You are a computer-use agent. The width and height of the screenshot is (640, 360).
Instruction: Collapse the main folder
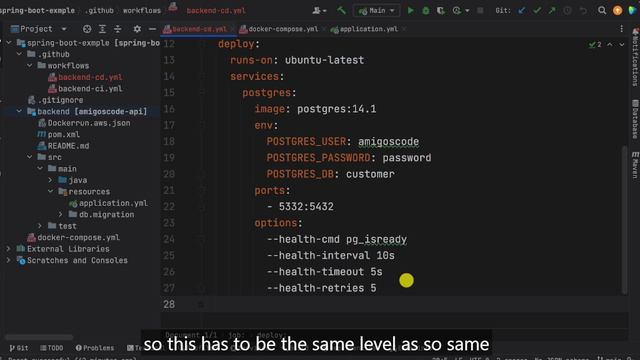[x=40, y=168]
